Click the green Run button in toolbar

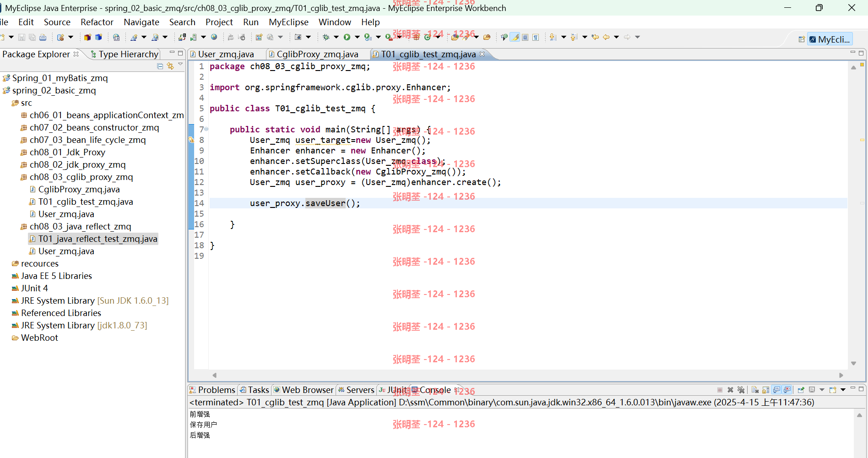coord(347,37)
